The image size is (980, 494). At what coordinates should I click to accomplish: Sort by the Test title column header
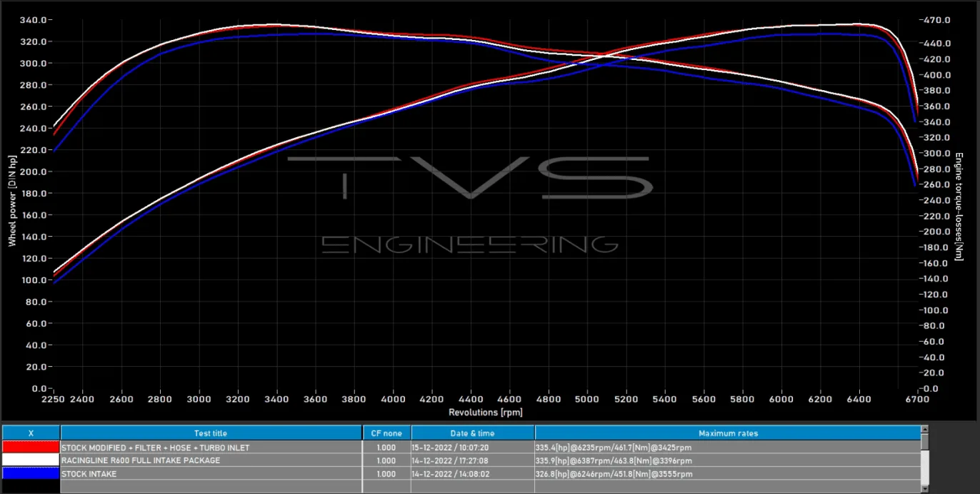click(x=211, y=433)
